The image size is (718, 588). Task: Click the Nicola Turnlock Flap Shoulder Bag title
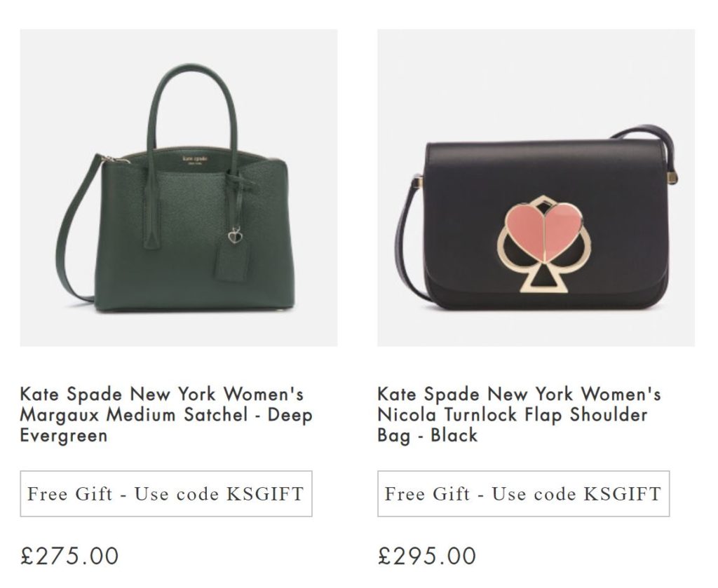pos(519,415)
